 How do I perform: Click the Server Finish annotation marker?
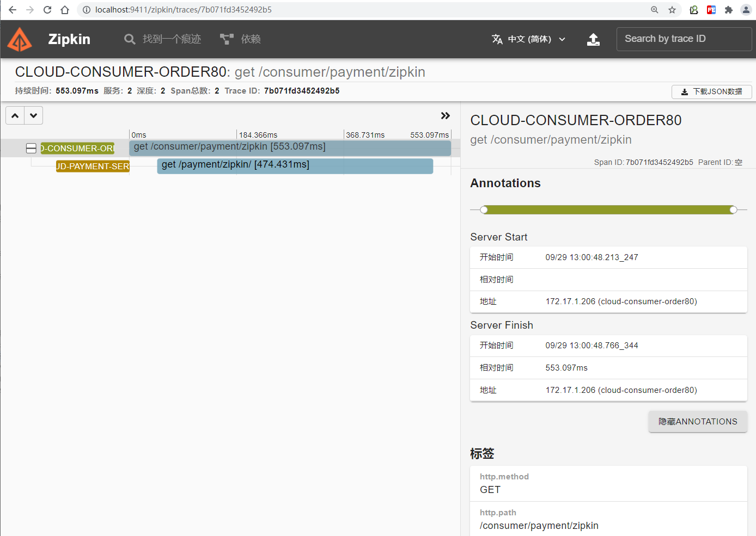point(734,210)
